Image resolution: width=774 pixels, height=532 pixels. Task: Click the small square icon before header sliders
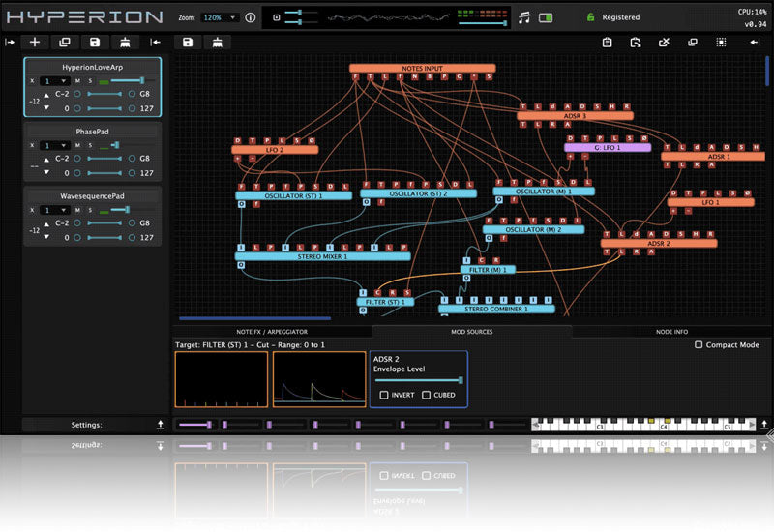pyautogui.click(x=277, y=17)
